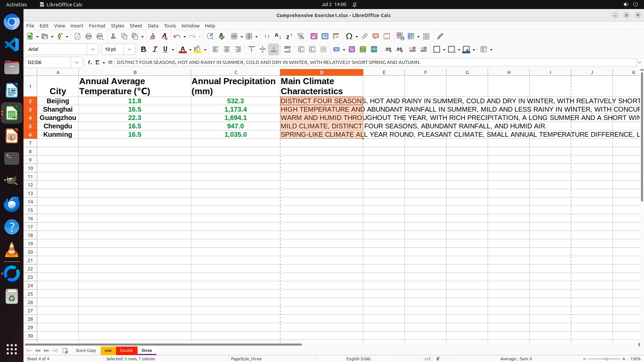
Task: Open the font size dropdown
Action: (x=129, y=49)
